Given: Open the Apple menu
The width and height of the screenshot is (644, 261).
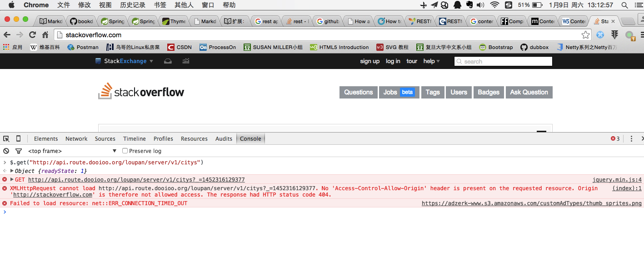Looking at the screenshot, I should click(11, 5).
